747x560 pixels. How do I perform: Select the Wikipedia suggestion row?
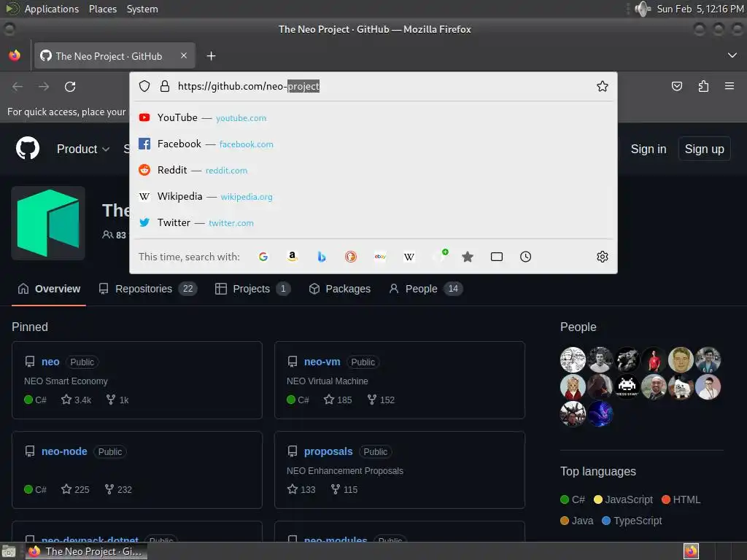373,196
